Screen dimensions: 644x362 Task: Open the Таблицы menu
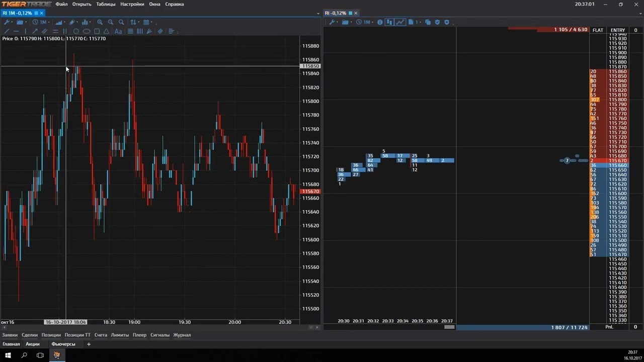click(106, 4)
